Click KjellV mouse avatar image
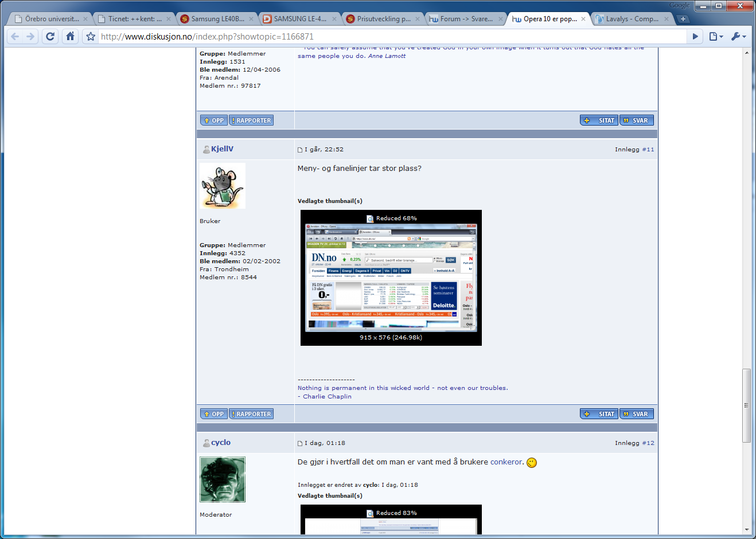Screen dimensions: 756x539 (223, 186)
